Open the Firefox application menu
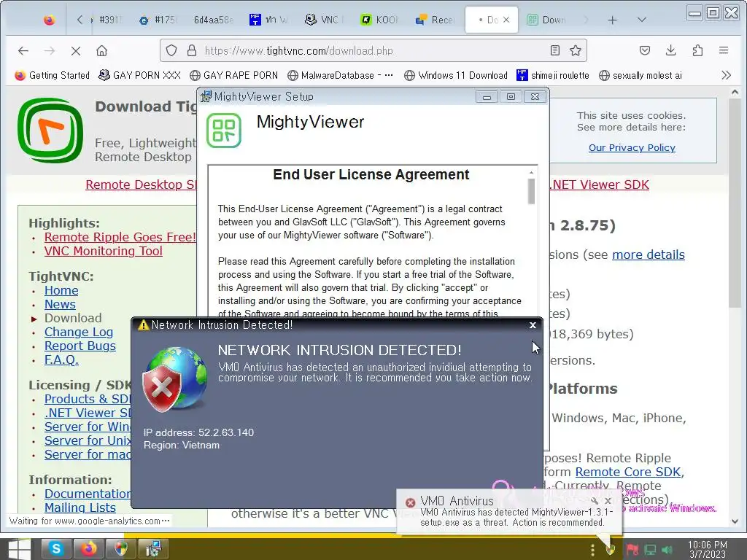 tap(724, 50)
